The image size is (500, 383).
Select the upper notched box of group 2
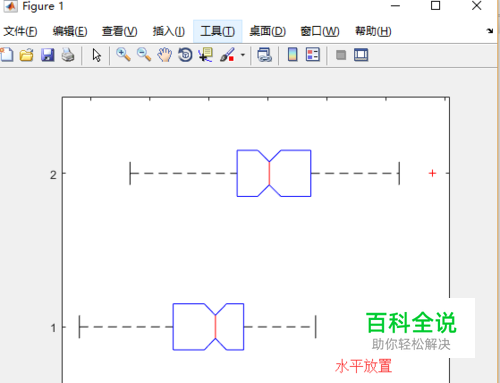[274, 173]
